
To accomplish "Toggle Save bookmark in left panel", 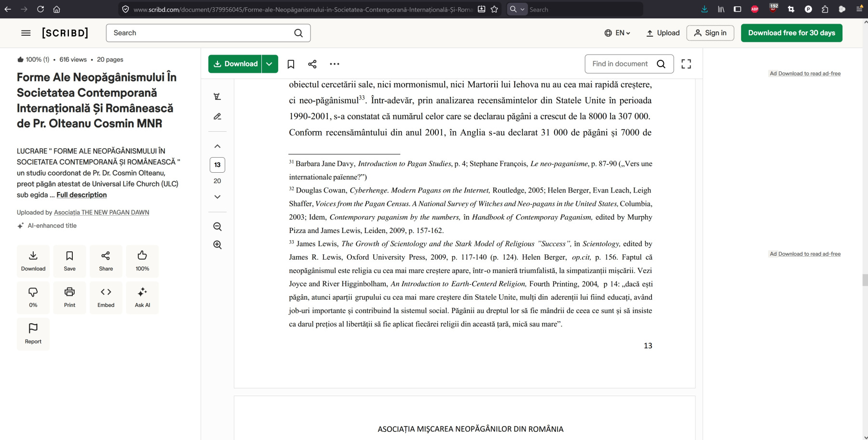I will [x=69, y=261].
